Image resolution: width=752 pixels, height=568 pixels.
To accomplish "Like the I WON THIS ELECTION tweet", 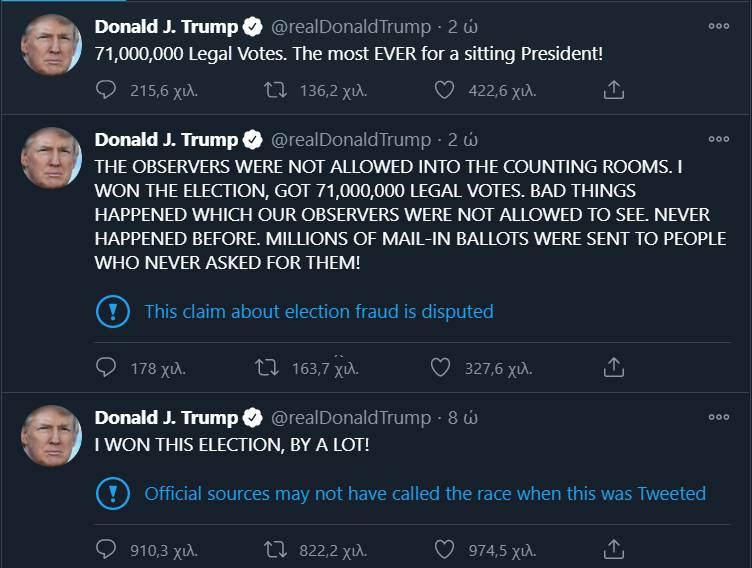I will click(445, 549).
